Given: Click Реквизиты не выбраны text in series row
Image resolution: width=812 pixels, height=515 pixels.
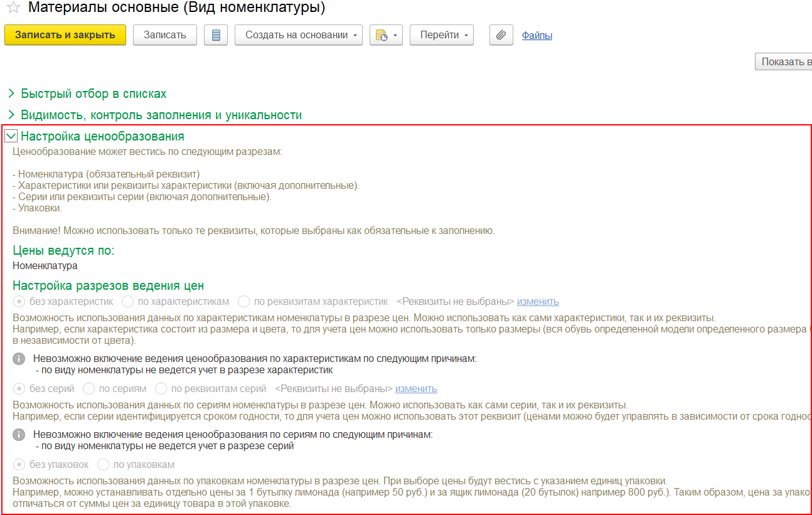Looking at the screenshot, I should [334, 389].
